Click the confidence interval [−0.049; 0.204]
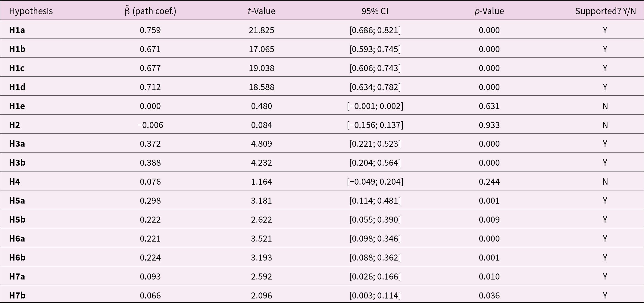The height and width of the screenshot is (303, 644). click(375, 182)
